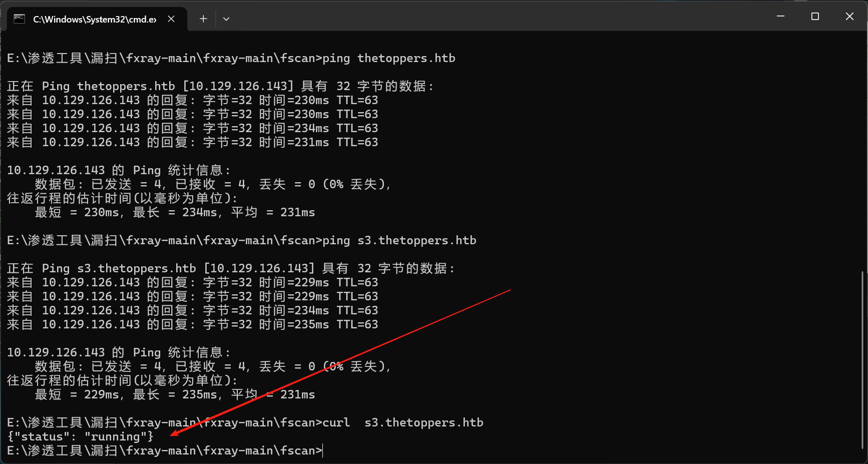Viewport: 868px width, 464px height.
Task: Click the cmd icon in the tab
Action: pyautogui.click(x=20, y=19)
